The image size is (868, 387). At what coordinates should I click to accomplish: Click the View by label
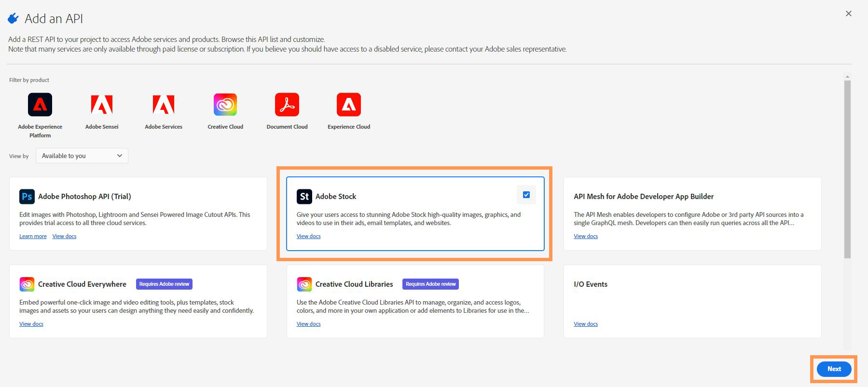click(x=19, y=156)
